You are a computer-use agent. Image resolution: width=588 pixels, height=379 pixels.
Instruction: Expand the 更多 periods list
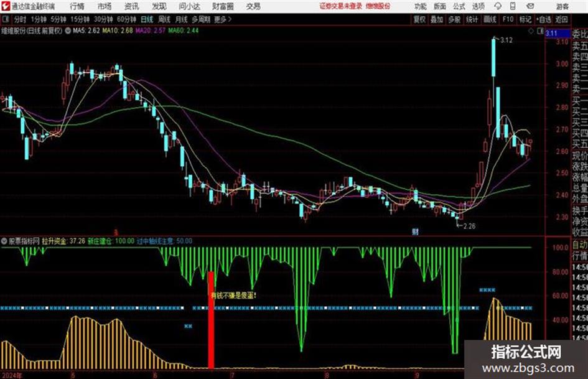pyautogui.click(x=223, y=19)
